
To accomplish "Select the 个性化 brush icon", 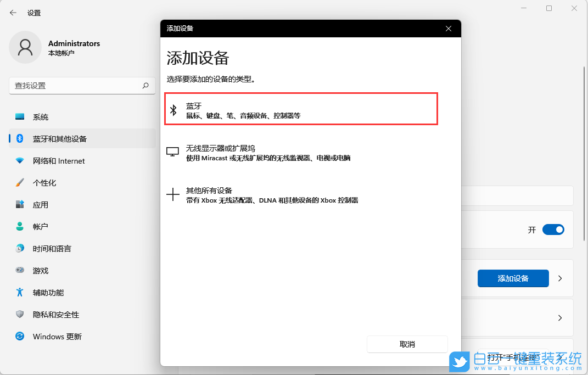I will point(19,182).
